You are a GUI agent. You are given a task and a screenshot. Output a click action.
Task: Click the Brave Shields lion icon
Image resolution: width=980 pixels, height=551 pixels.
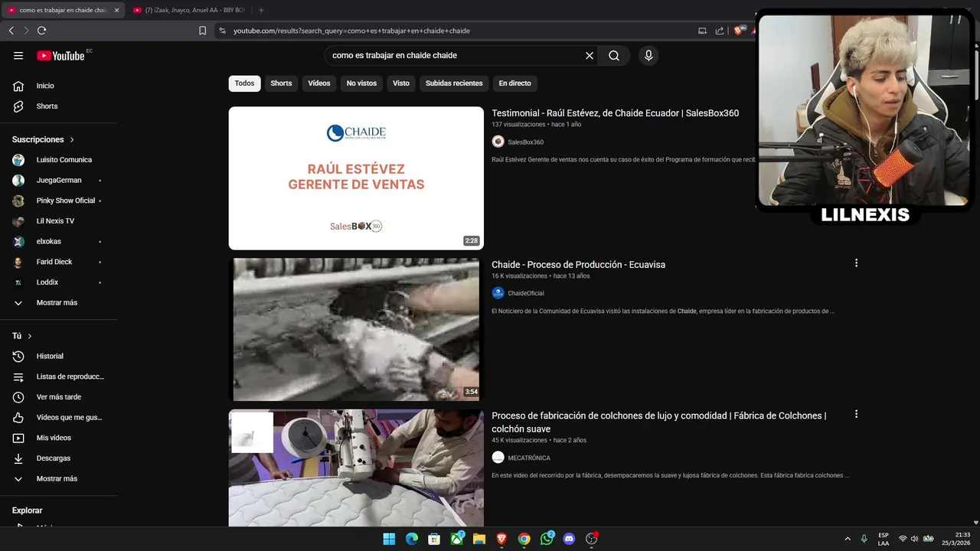point(738,31)
